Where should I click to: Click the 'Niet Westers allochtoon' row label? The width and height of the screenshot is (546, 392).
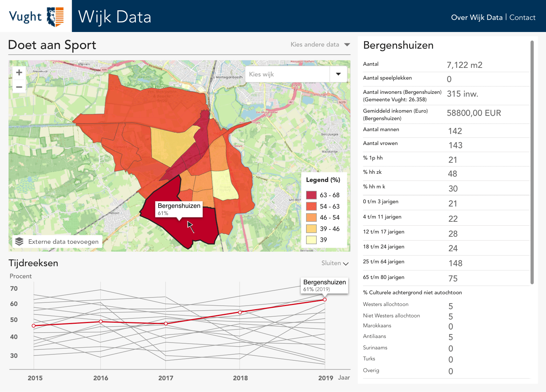click(x=391, y=316)
